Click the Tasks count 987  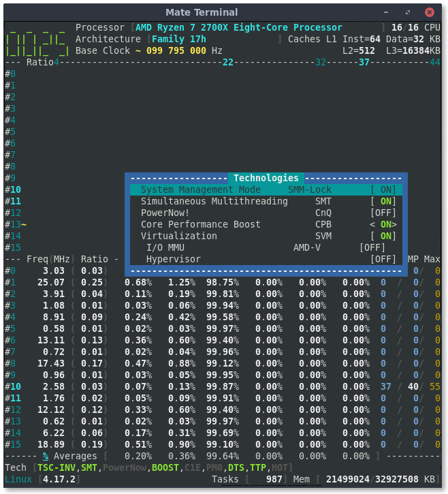(x=274, y=480)
